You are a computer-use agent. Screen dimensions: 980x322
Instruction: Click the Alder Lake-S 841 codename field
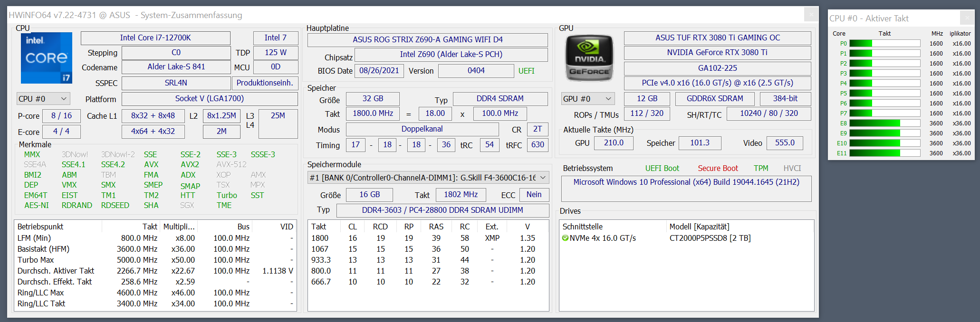176,67
